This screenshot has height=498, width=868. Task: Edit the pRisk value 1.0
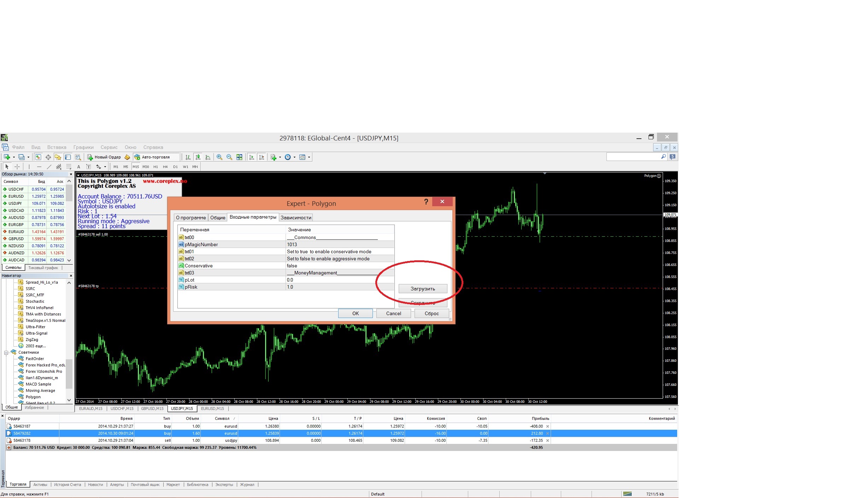click(340, 287)
